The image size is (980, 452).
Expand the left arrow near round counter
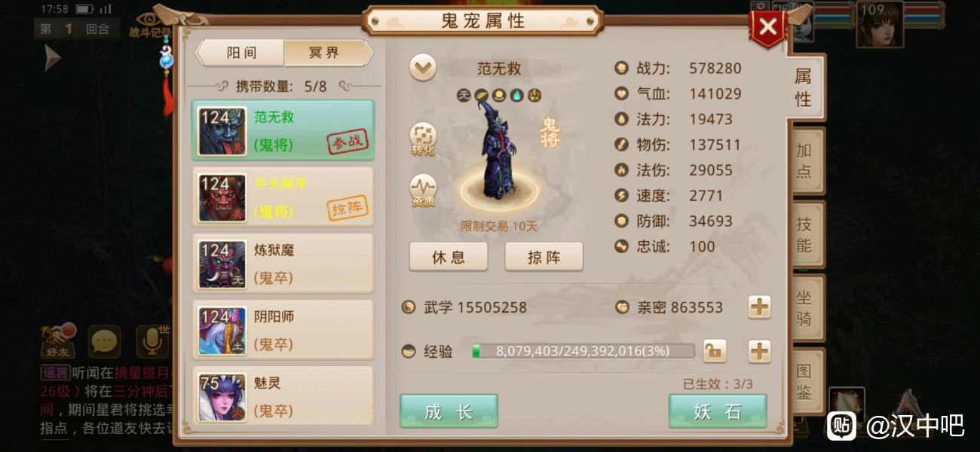(51, 58)
